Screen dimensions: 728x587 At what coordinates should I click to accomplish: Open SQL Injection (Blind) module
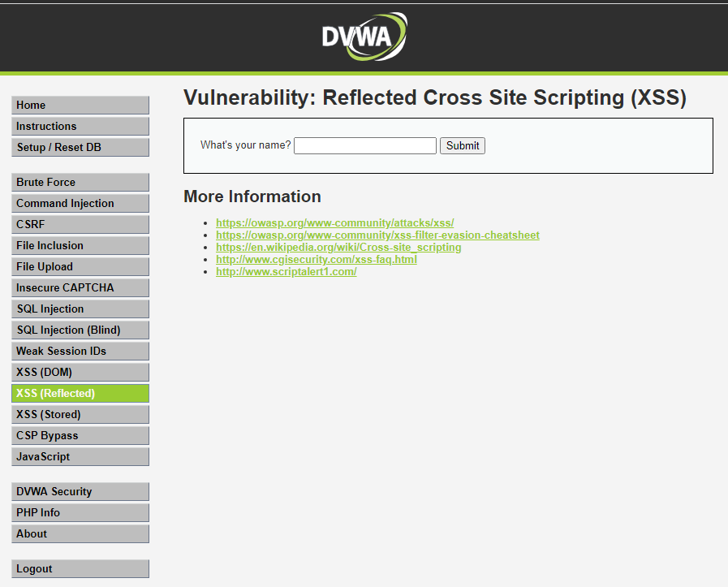pyautogui.click(x=80, y=330)
